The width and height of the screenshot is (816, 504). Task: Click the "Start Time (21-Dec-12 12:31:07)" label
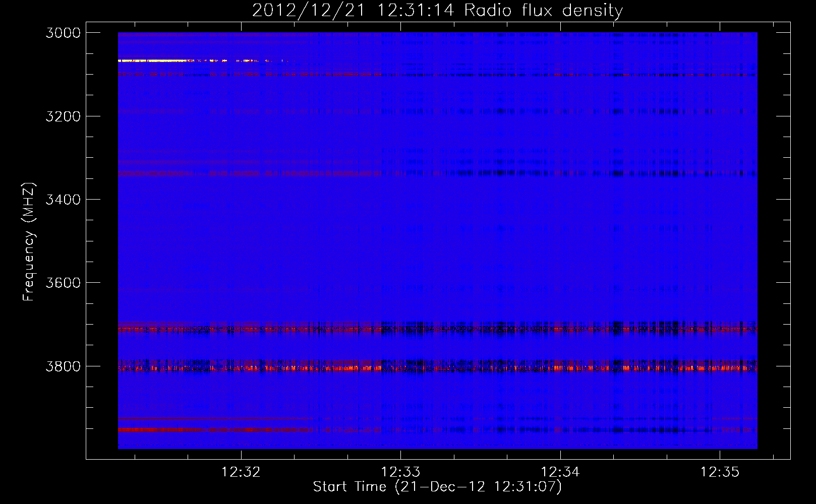click(x=437, y=487)
